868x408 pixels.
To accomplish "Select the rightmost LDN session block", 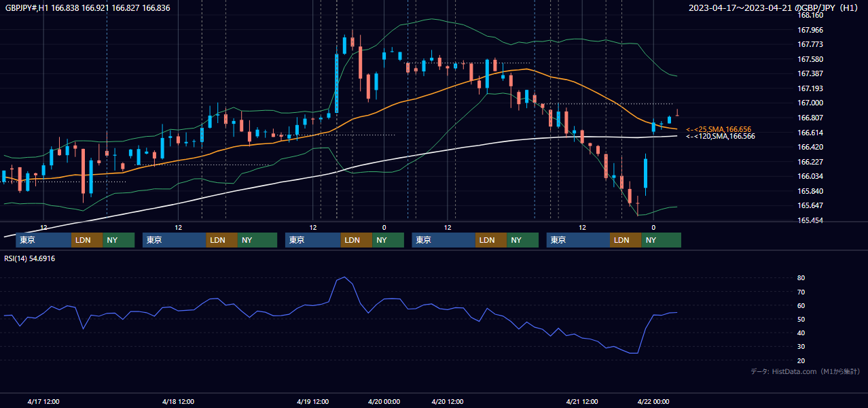I will tap(626, 240).
